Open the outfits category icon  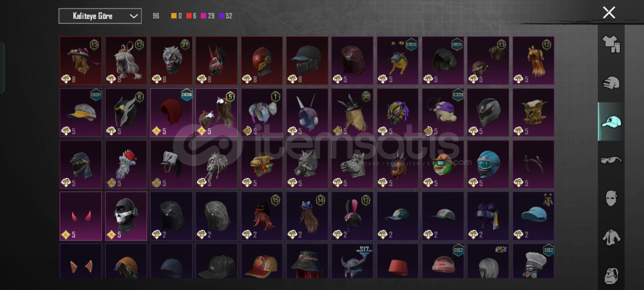click(611, 44)
